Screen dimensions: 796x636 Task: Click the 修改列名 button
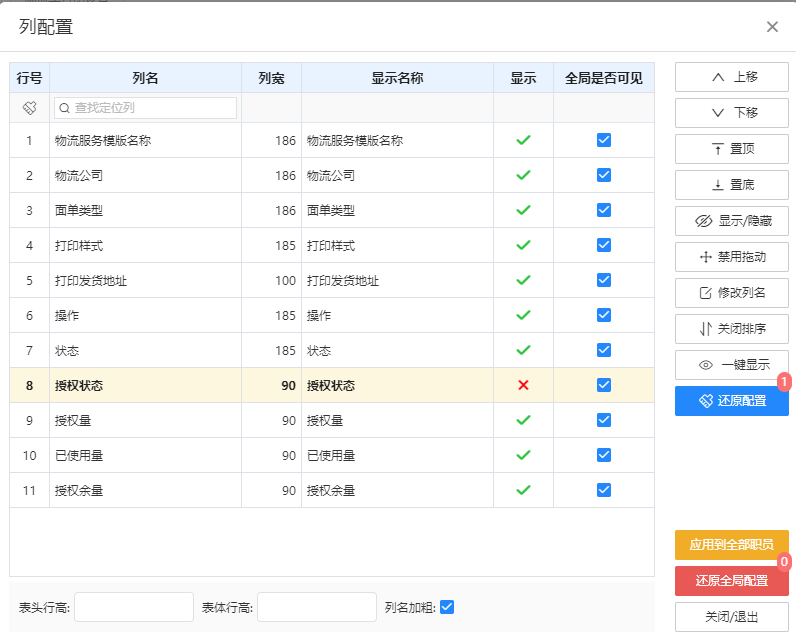(732, 293)
